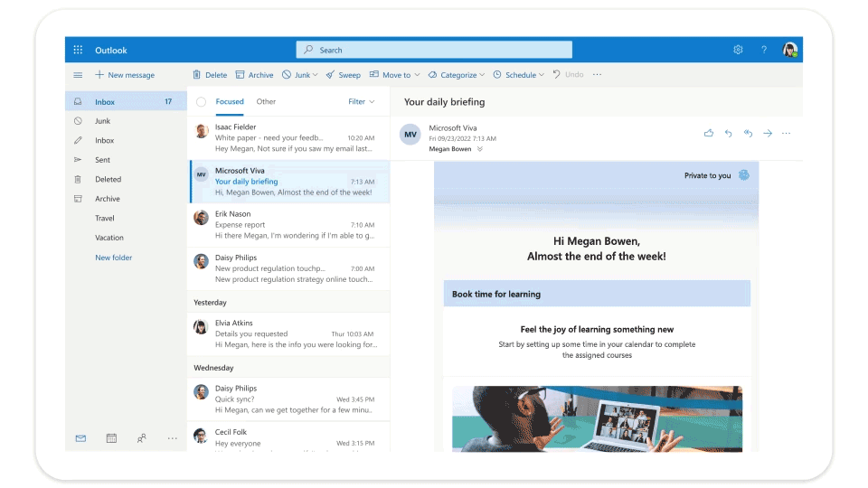Open more message actions ellipsis
This screenshot has width=868, height=488.
tap(786, 134)
